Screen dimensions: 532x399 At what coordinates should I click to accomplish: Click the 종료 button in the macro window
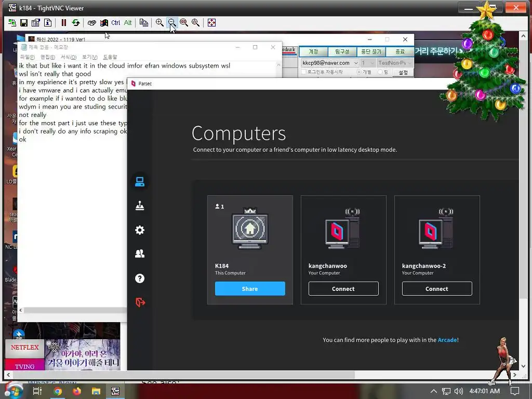400,51
